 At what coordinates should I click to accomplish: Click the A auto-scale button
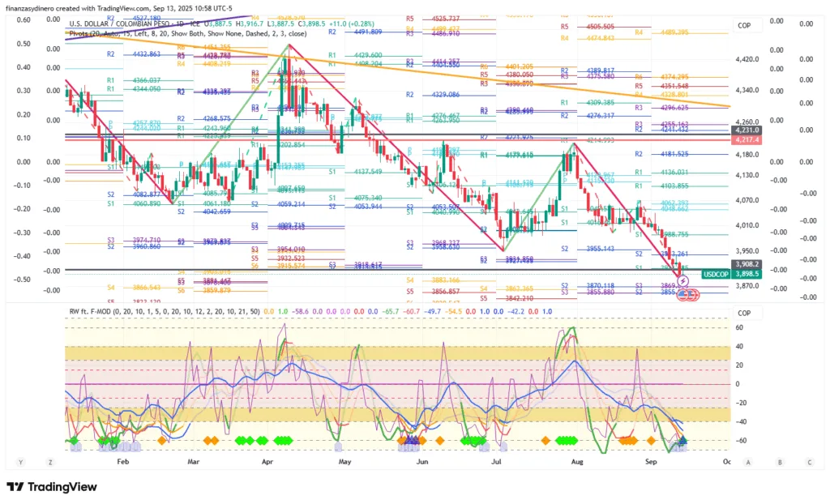click(748, 462)
